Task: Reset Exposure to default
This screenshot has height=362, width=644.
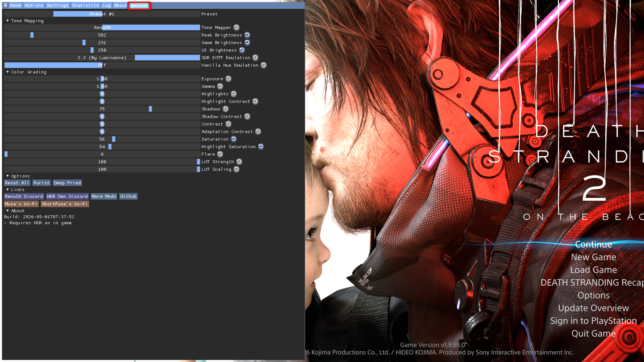Action: click(x=228, y=79)
